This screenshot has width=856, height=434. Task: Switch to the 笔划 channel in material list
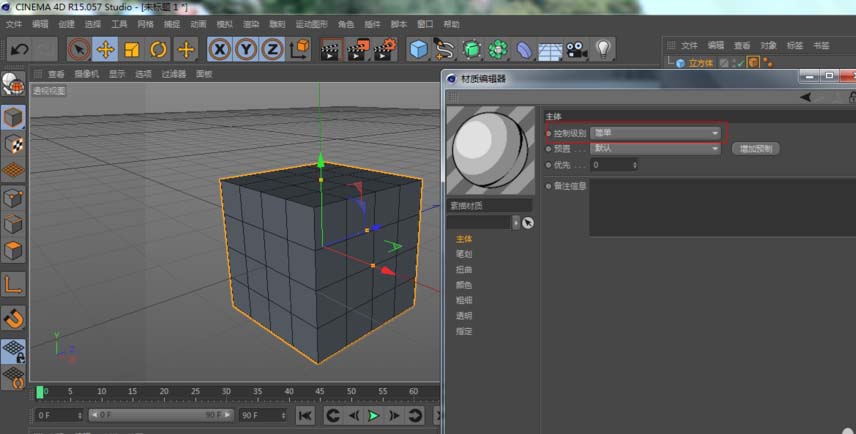click(464, 254)
